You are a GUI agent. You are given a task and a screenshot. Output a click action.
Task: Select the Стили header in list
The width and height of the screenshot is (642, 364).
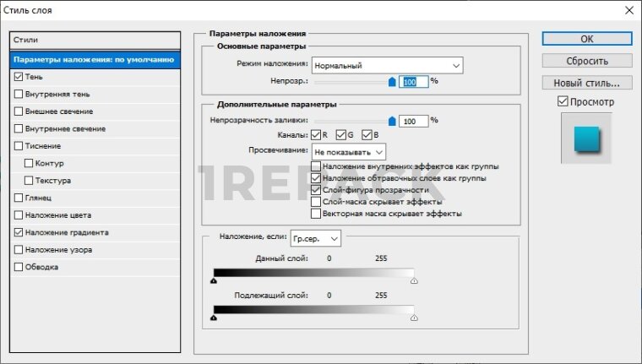coord(94,40)
